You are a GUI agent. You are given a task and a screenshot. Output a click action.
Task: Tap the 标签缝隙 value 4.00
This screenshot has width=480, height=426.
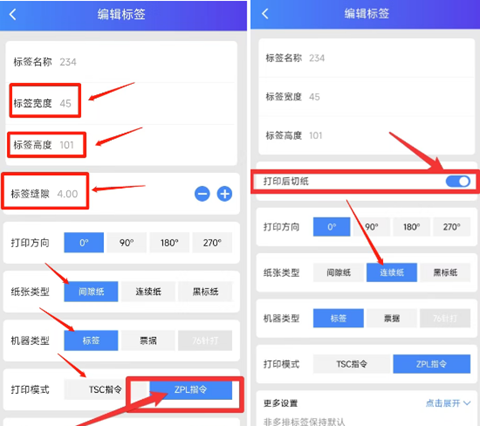click(67, 194)
